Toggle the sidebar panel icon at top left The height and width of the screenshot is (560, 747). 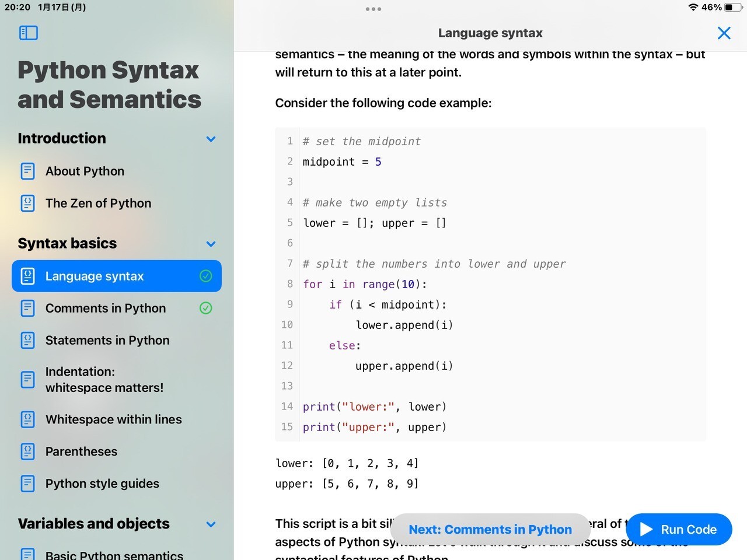click(27, 33)
